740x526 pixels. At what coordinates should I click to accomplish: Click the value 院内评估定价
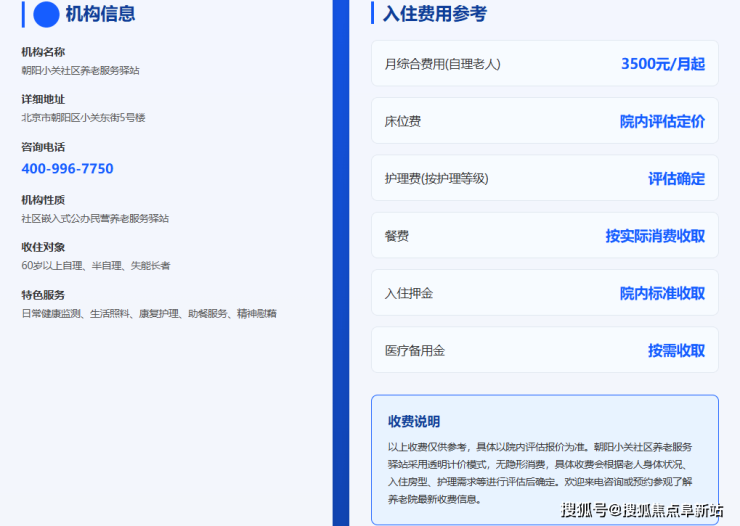tap(663, 121)
